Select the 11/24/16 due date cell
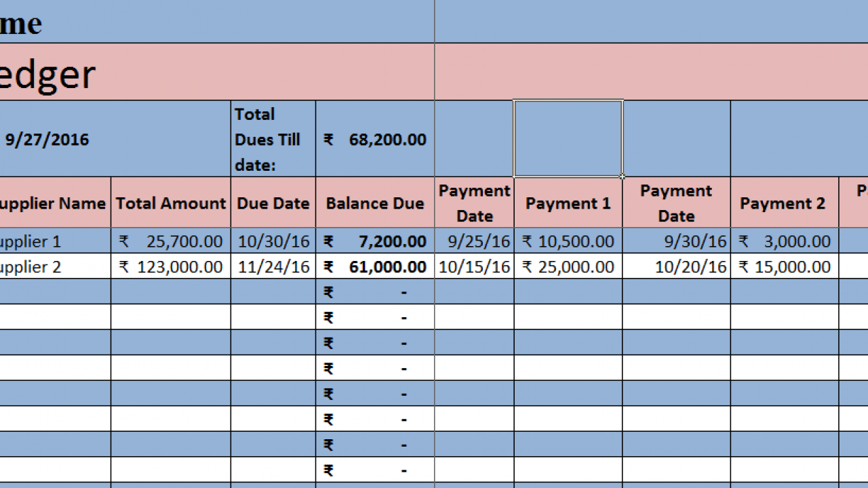This screenshot has width=868, height=488. pos(273,266)
